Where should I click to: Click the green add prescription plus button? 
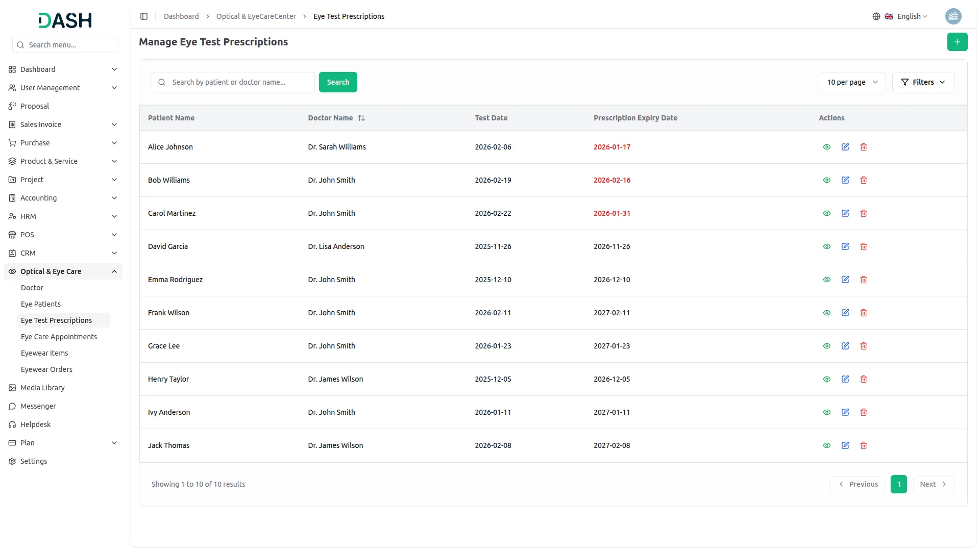[957, 42]
